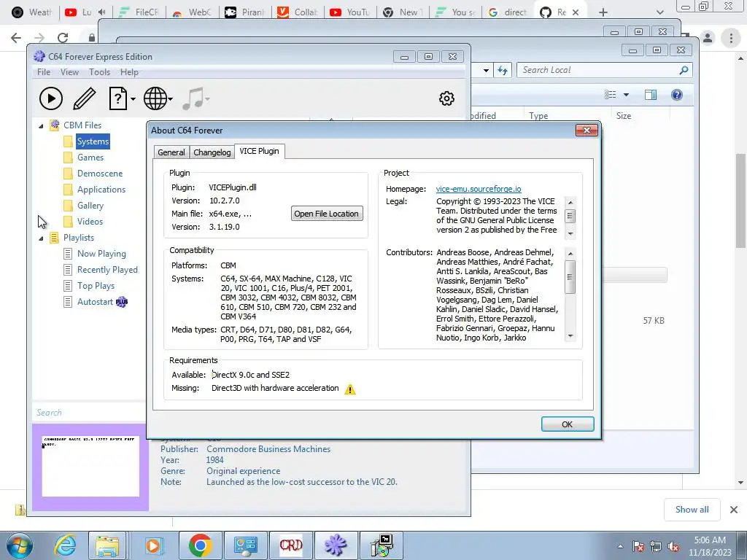Click the Legal text scroll down arrow
Screen dimensions: 747x560
[x=570, y=234]
